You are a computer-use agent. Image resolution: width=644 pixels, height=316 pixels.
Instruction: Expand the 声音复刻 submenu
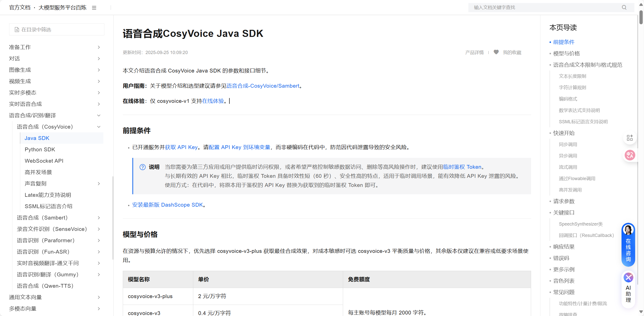pos(99,184)
